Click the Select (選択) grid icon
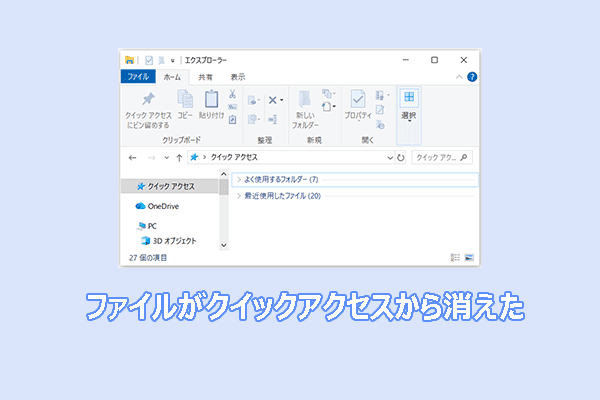 coord(409,97)
